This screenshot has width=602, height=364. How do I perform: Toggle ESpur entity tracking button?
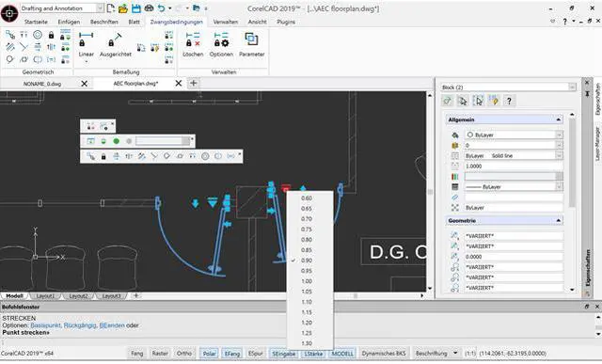[x=255, y=353]
